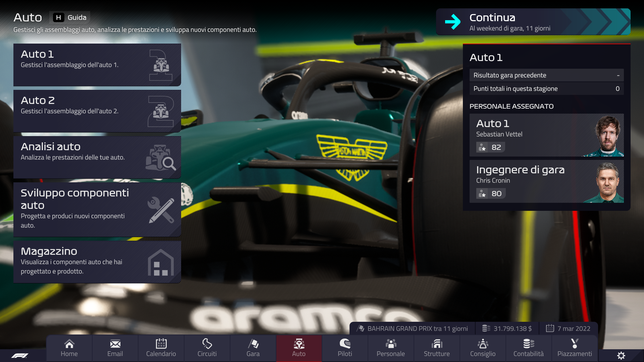Click the Continua cyan arrow icon
The height and width of the screenshot is (362, 644).
click(x=453, y=22)
